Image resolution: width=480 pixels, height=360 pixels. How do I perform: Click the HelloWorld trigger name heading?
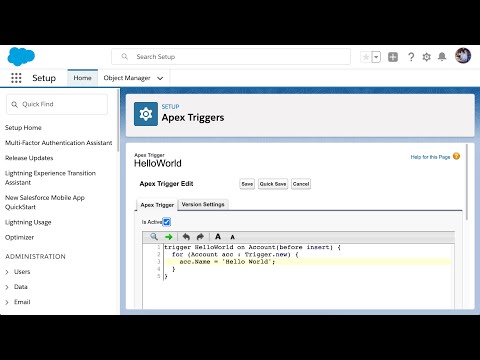pyautogui.click(x=158, y=163)
